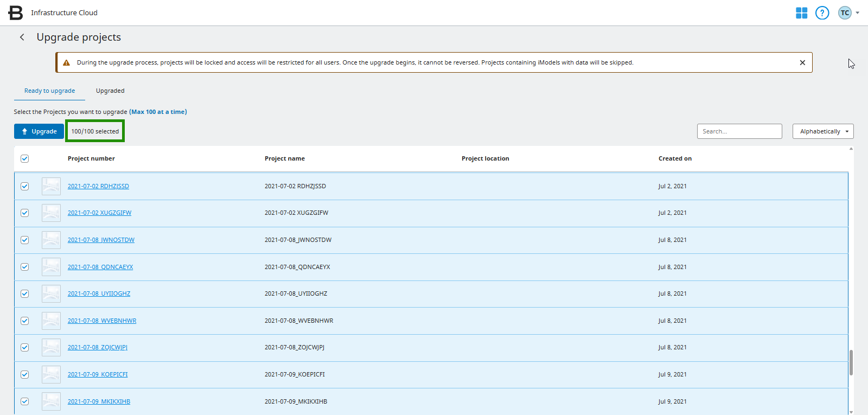The width and height of the screenshot is (868, 415).
Task: Click thumbnail of project 2021-07-02 RDHZJSSD
Action: pos(51,186)
